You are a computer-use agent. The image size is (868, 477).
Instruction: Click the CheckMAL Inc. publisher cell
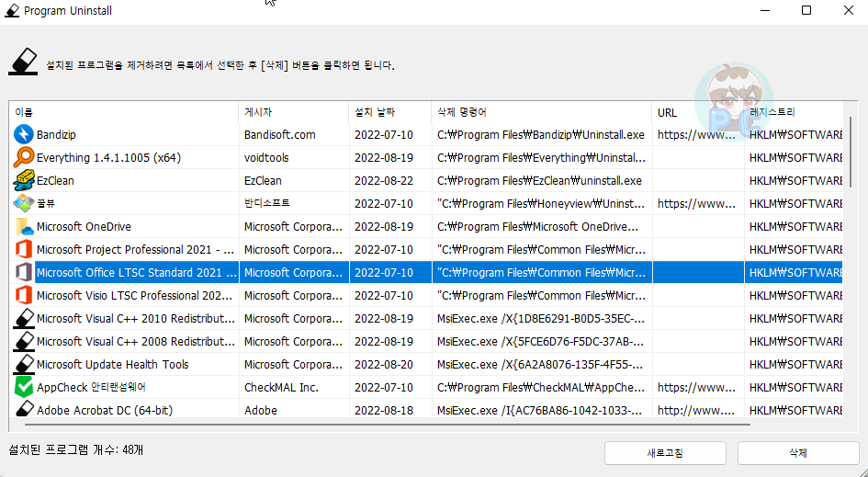281,388
